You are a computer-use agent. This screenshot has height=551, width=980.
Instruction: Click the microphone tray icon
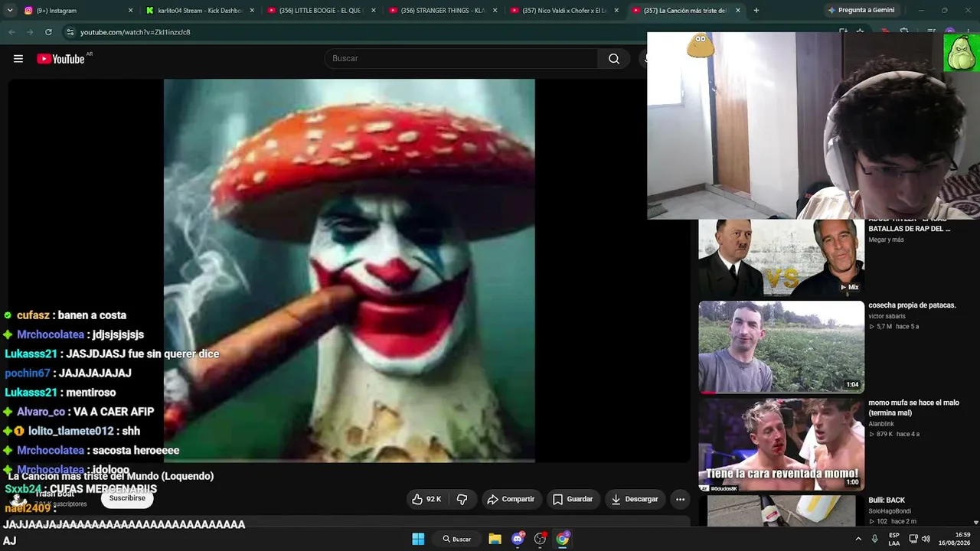(875, 539)
